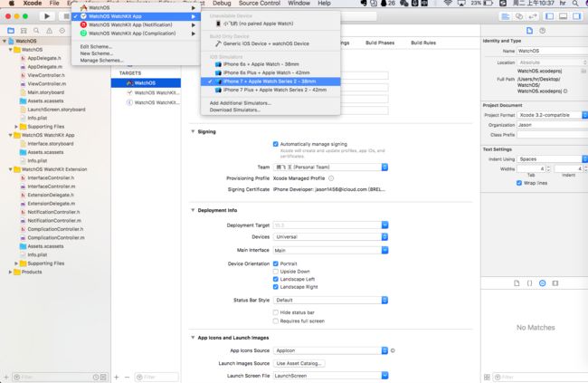Open the find navigator magnifier icon

pos(36,31)
